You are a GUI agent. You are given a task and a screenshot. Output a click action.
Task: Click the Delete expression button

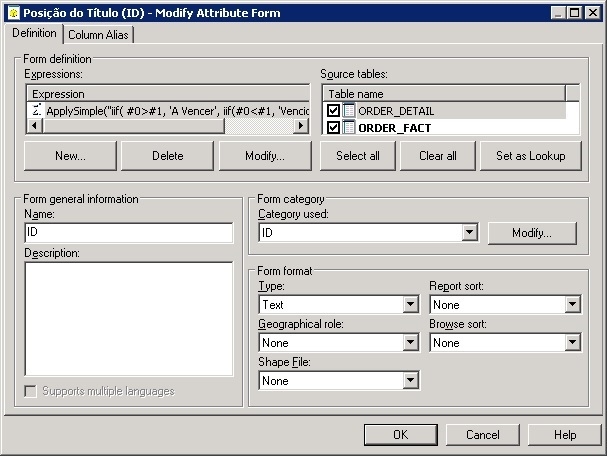click(x=167, y=156)
